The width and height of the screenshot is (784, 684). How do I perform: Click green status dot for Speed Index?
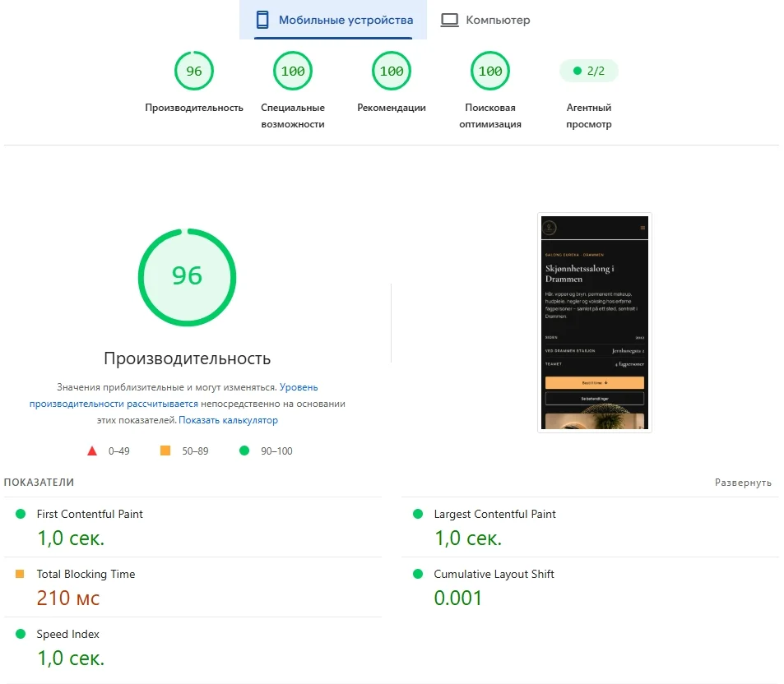click(x=21, y=634)
